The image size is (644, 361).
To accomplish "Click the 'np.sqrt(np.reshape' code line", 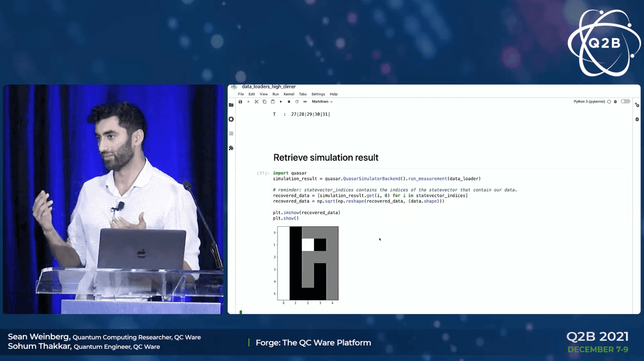I will point(359,201).
